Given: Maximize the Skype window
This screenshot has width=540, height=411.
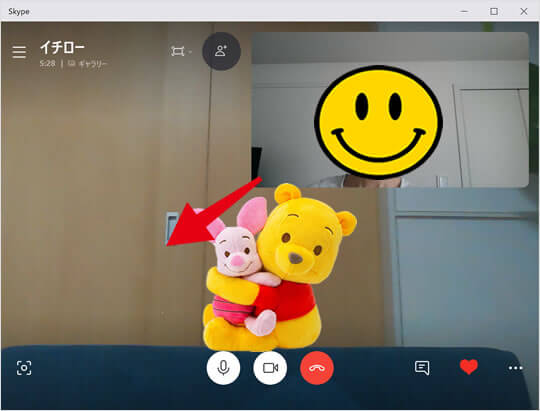Looking at the screenshot, I should tap(494, 11).
